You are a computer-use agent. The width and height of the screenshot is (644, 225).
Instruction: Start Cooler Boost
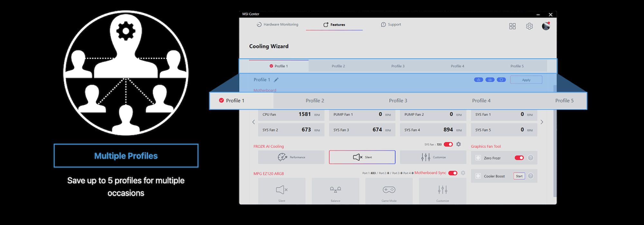[x=519, y=176]
